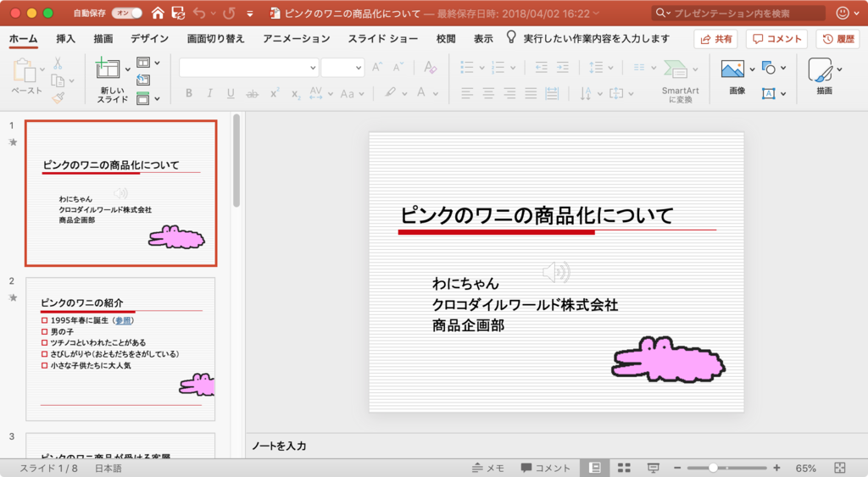Click the 共有 button

click(715, 39)
